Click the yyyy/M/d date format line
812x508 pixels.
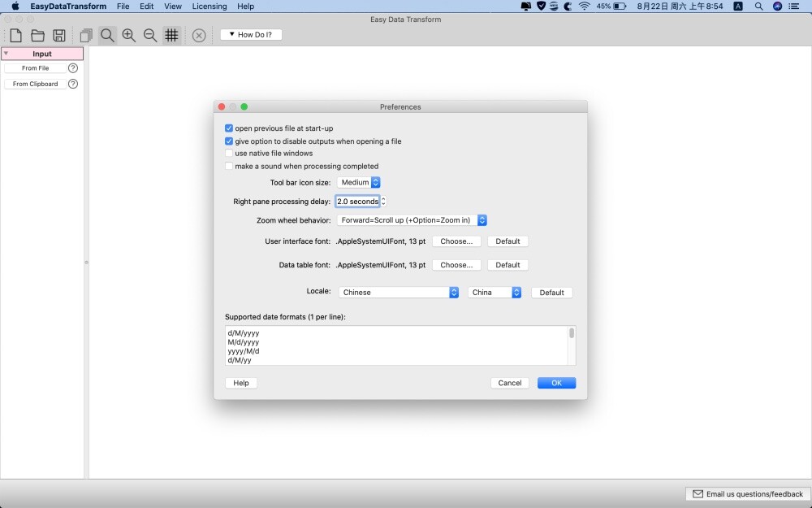[244, 351]
